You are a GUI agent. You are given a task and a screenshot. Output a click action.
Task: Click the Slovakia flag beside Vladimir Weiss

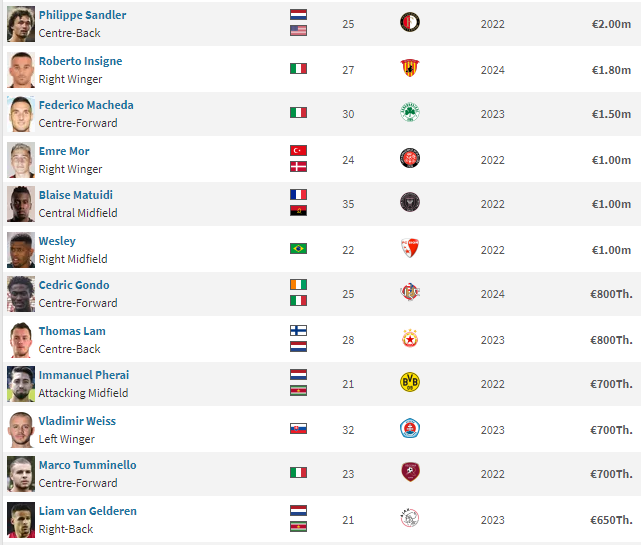coord(298,429)
